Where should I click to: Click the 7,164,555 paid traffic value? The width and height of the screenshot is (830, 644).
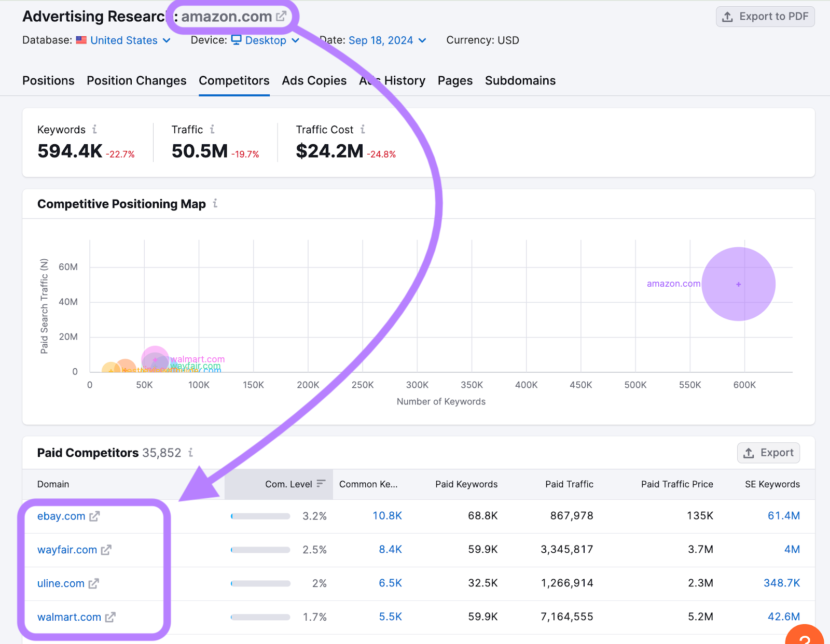[567, 617]
